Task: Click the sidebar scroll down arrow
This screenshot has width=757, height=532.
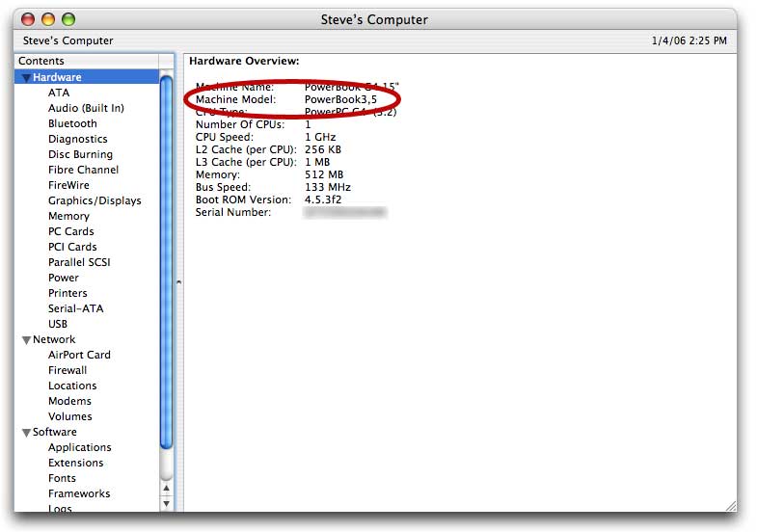Action: (x=166, y=504)
